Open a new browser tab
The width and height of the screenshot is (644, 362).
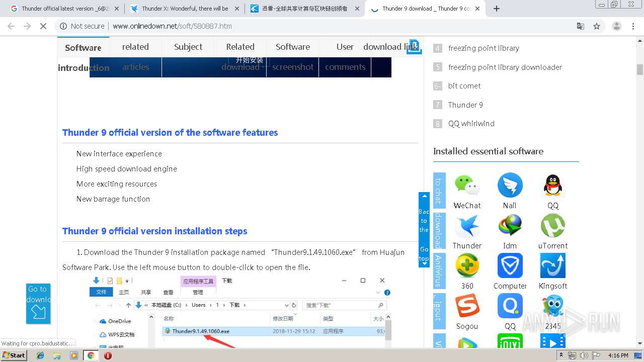click(497, 9)
